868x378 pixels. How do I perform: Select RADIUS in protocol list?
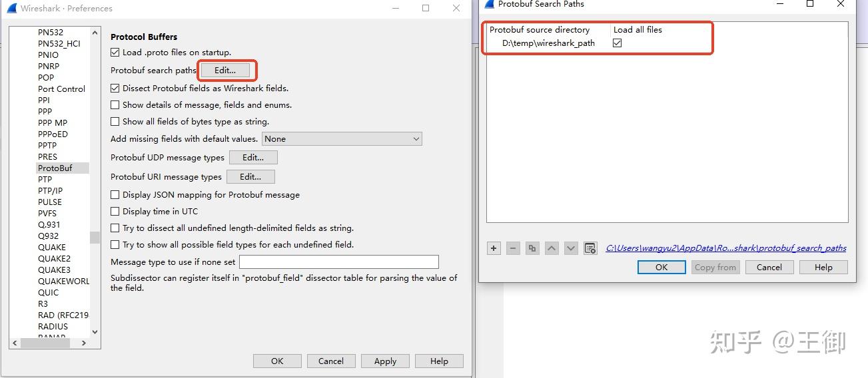pyautogui.click(x=53, y=327)
